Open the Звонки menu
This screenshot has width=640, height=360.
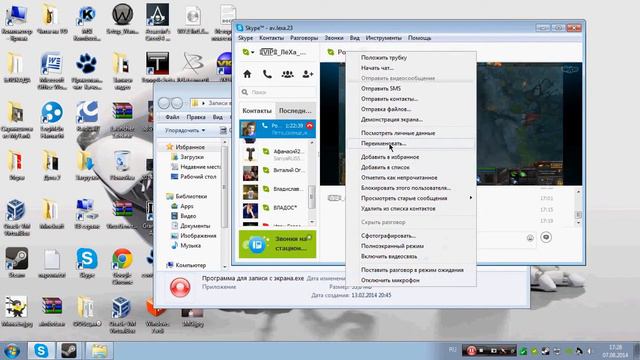coord(334,38)
